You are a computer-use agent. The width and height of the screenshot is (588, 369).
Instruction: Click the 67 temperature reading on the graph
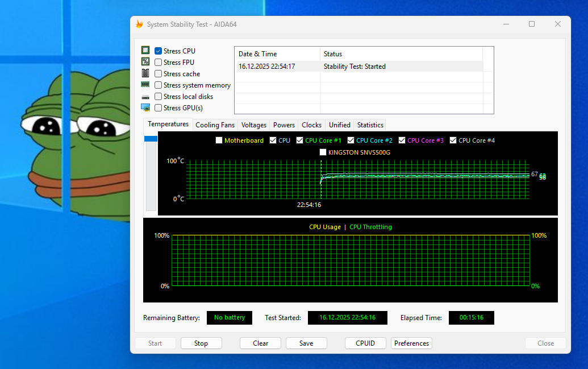pyautogui.click(x=535, y=174)
